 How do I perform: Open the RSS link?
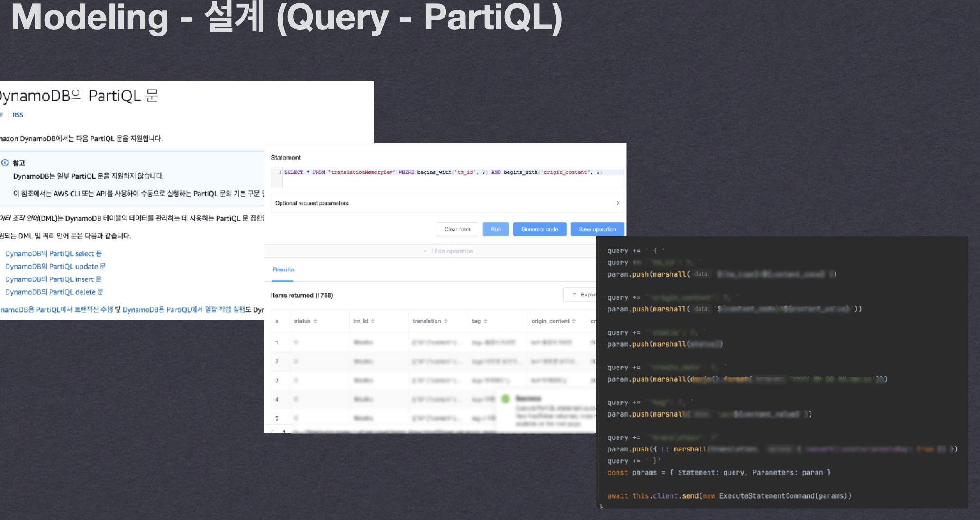18,115
